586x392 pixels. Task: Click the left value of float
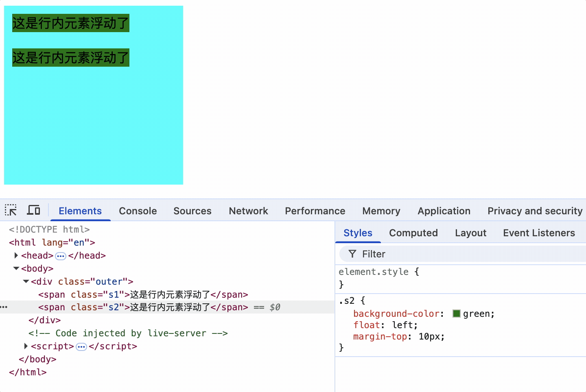tap(402, 325)
